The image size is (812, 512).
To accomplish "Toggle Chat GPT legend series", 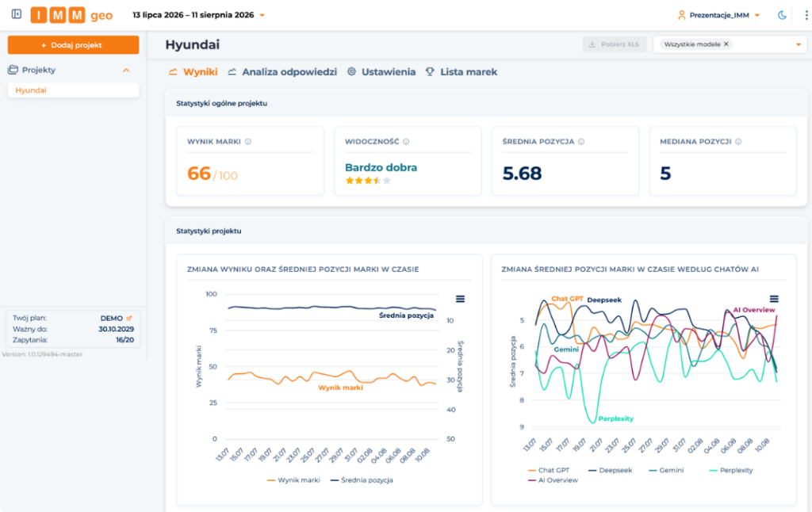I will (549, 471).
